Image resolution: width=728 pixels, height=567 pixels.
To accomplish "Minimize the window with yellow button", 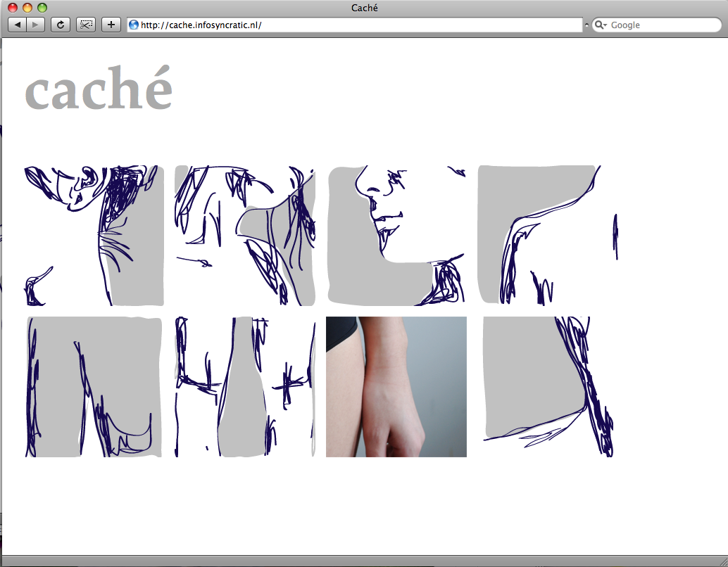I will click(x=27, y=8).
